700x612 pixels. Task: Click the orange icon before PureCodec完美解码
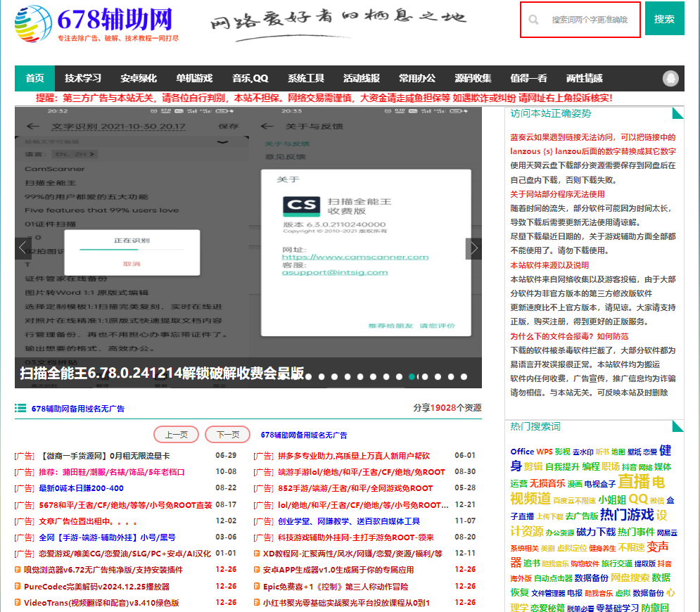pos(18,586)
